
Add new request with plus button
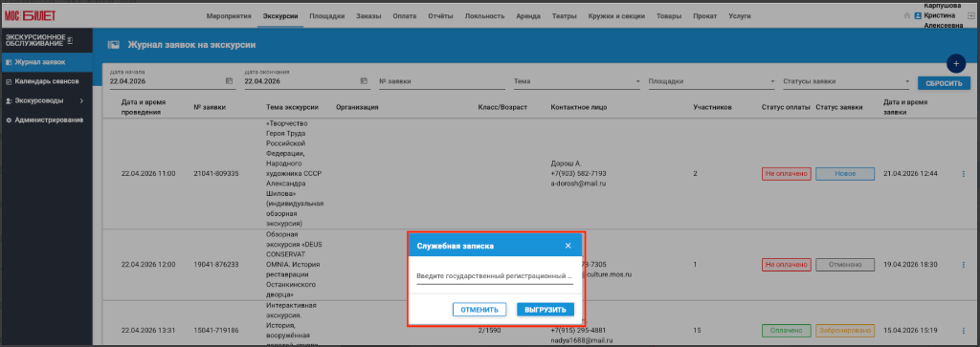tap(956, 64)
